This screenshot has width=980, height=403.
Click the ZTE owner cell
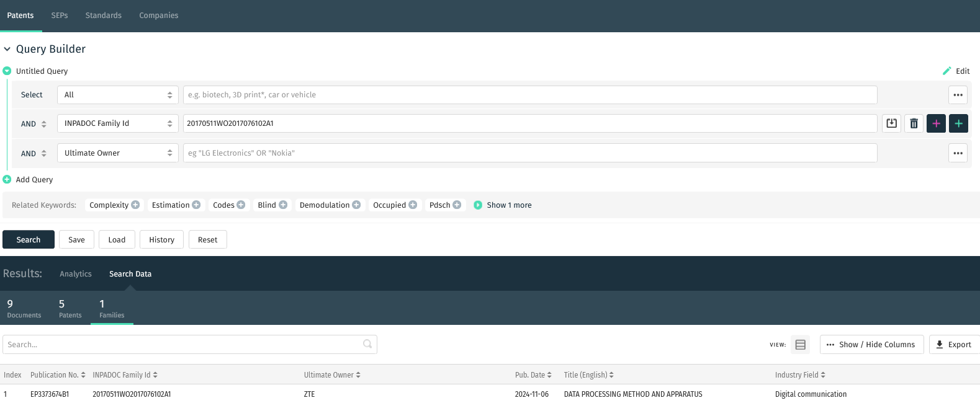(309, 394)
